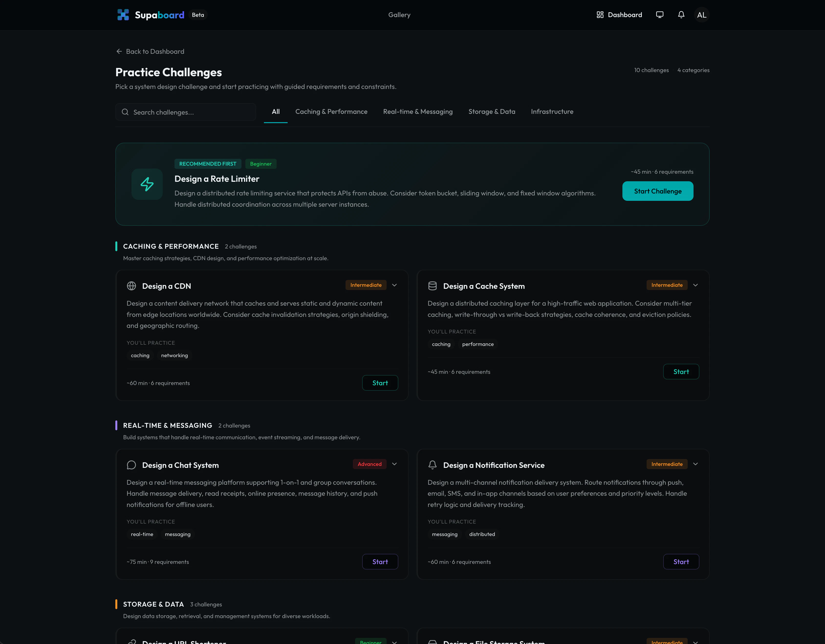Click the bell icon beside Notification Service
825x644 pixels.
click(x=432, y=465)
